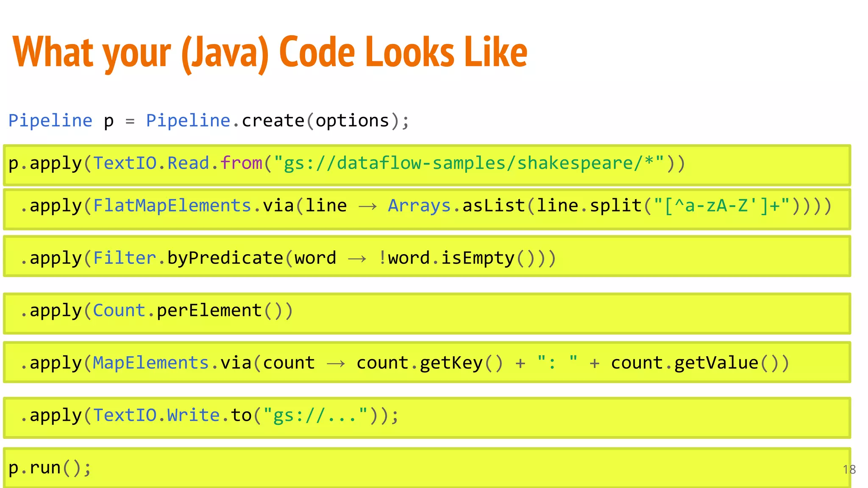Click 'count.getKey()' in the MapElements line
The width and height of the screenshot is (868, 488).
pos(430,363)
